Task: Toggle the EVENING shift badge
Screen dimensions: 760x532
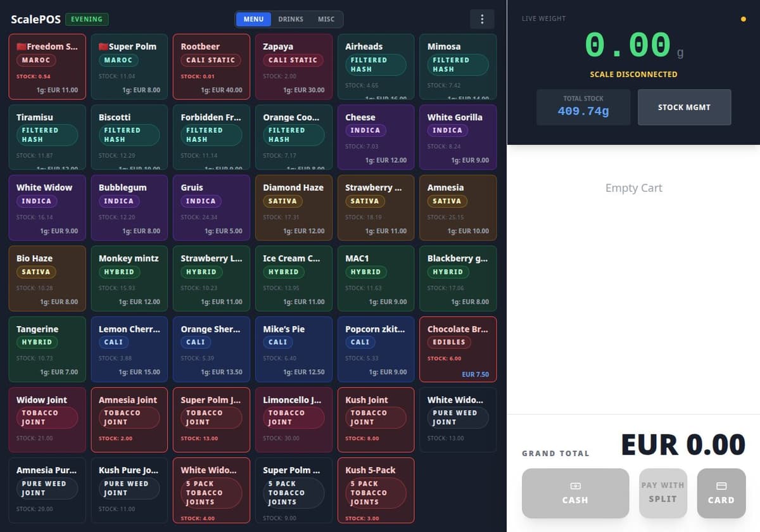Action: 87,19
